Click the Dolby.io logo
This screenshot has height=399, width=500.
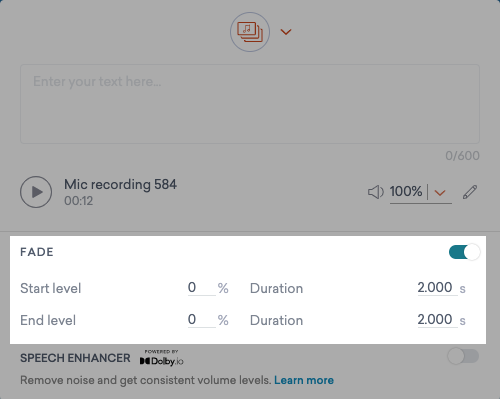[162, 358]
